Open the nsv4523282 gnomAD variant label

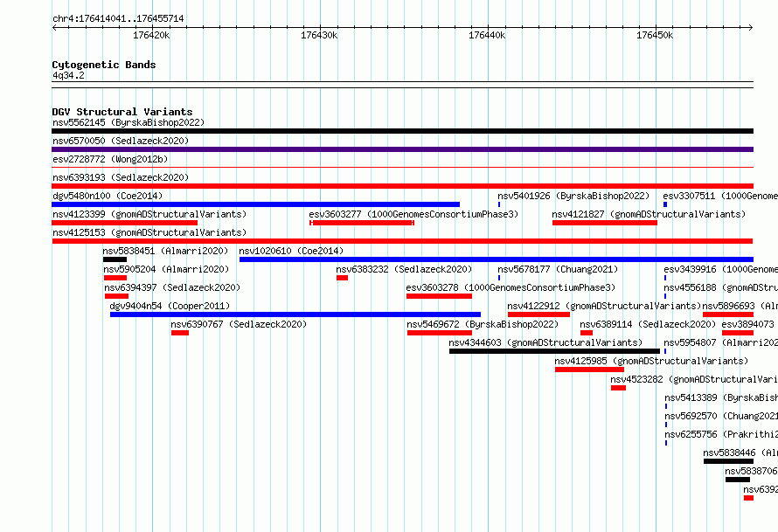[x=694, y=379]
